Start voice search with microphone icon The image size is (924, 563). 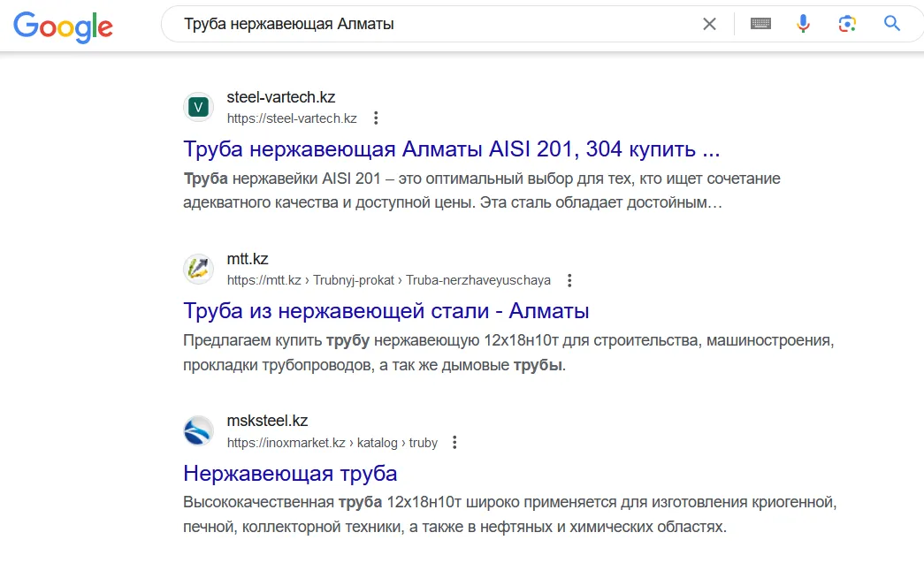(803, 24)
